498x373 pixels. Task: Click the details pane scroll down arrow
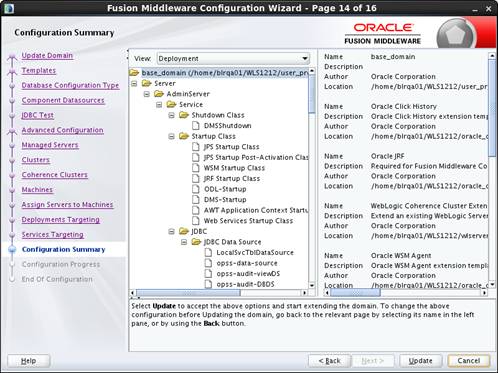click(x=492, y=285)
